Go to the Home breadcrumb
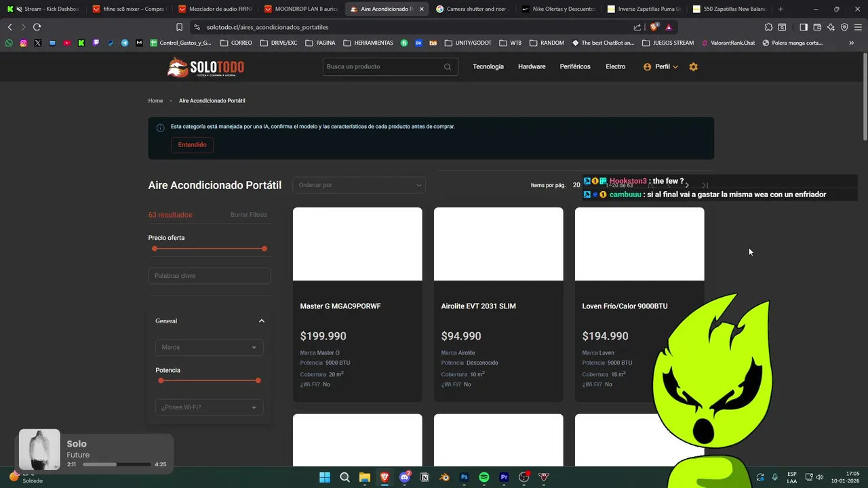 coord(156,101)
